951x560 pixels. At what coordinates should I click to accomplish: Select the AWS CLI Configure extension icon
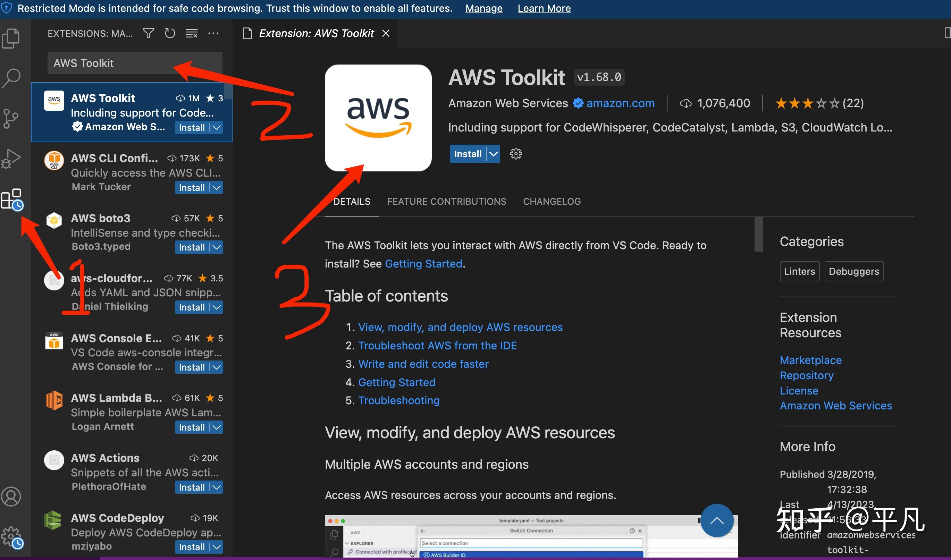coord(54,160)
